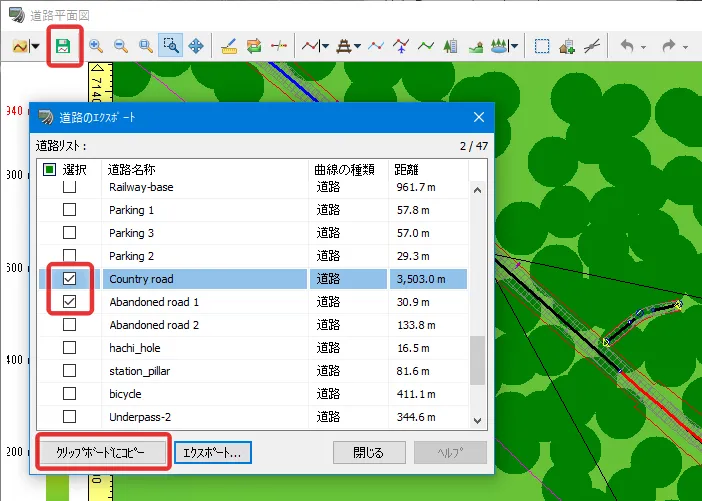Activate the pan move arrows tool
This screenshot has height=501, width=702.
click(x=196, y=46)
